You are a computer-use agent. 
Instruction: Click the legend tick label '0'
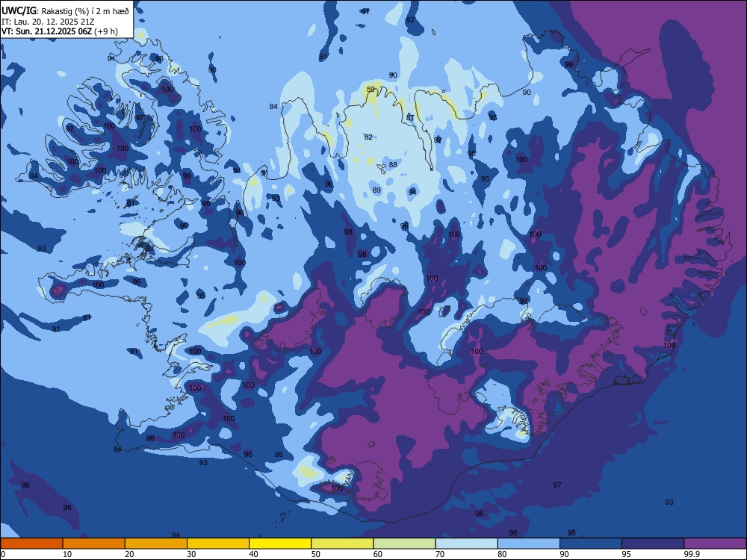coord(3,554)
